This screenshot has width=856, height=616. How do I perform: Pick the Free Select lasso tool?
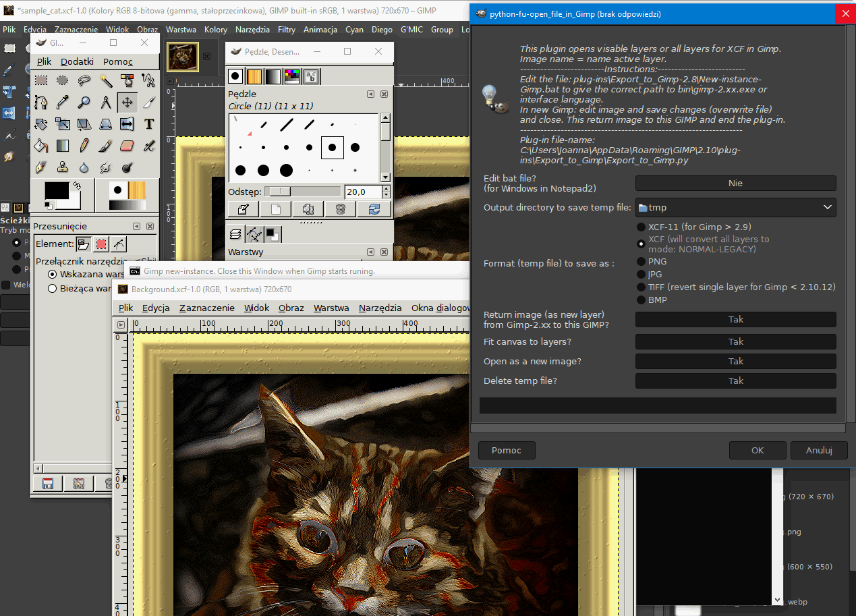[x=84, y=81]
